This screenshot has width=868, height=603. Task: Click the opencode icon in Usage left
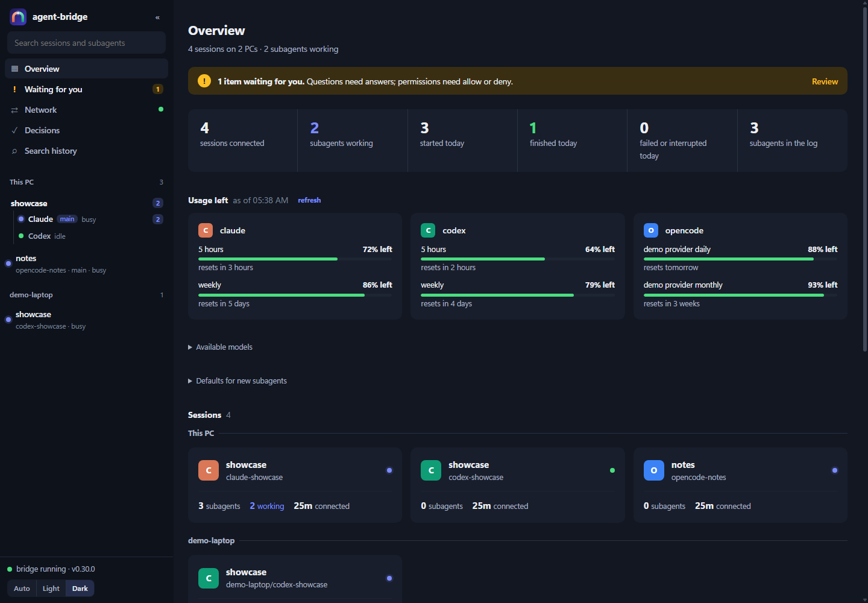(x=651, y=230)
